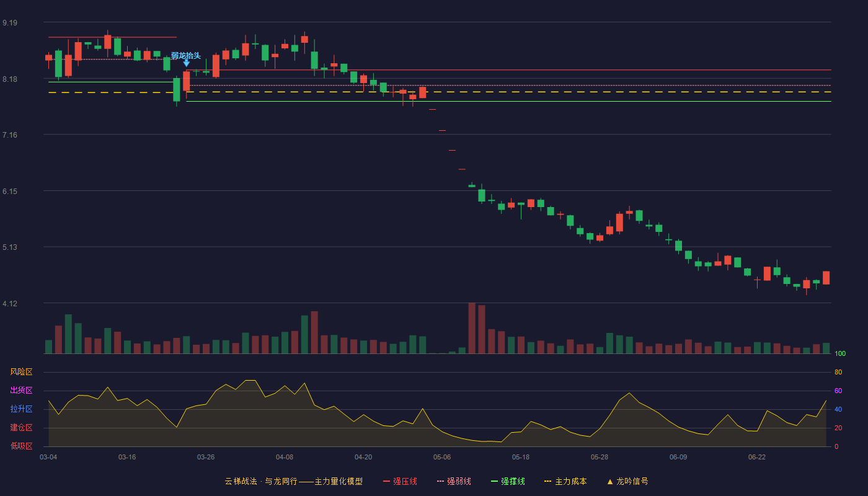Image resolution: width=868 pixels, height=496 pixels.
Task: Click the 05-06 date label
Action: pyautogui.click(x=442, y=457)
